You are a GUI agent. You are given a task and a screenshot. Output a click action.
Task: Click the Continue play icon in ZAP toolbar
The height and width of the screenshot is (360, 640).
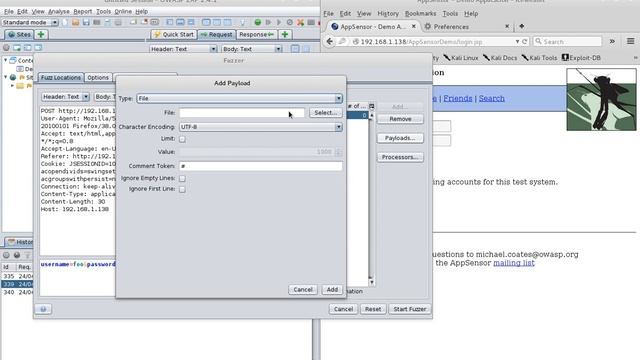[x=279, y=22]
